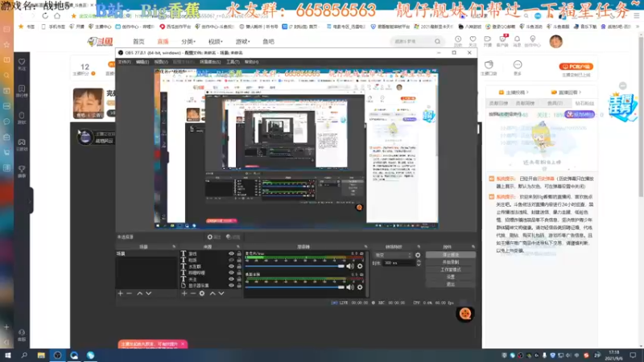This screenshot has height=362, width=644.
Task: Lock the 关注 source
Action: click(239, 279)
